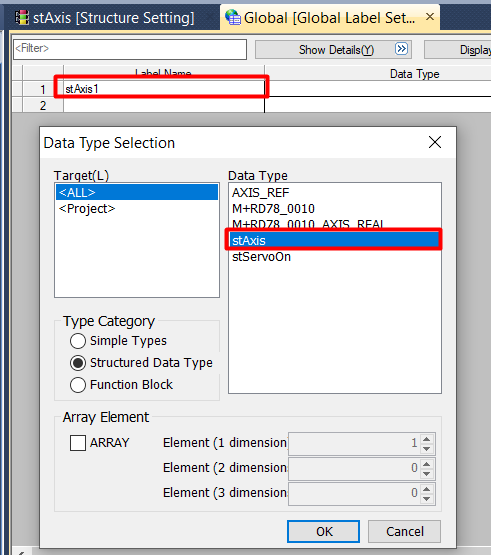The height and width of the screenshot is (555, 491).
Task: Increase Element 3 dimension value
Action: [x=427, y=489]
